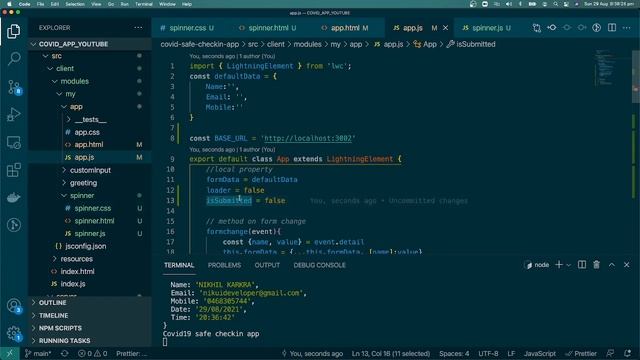This screenshot has width=640, height=360.
Task: Open Explorer more actions ellipsis
Action: click(x=138, y=28)
